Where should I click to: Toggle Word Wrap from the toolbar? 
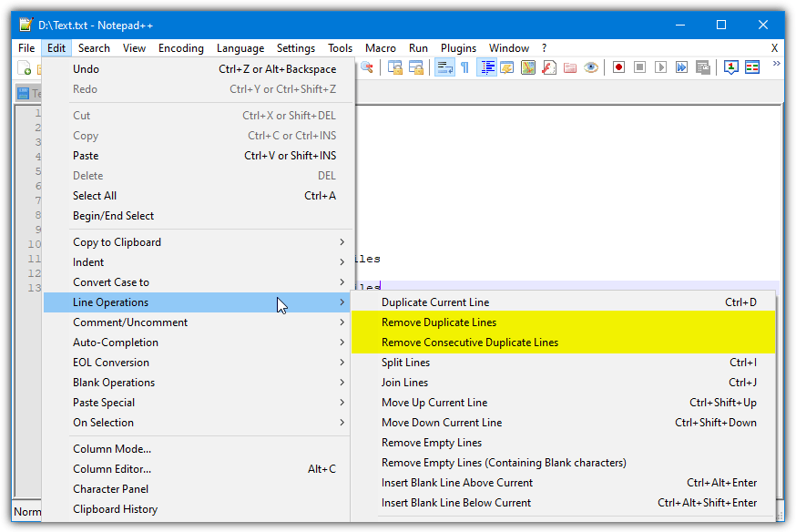click(x=444, y=66)
